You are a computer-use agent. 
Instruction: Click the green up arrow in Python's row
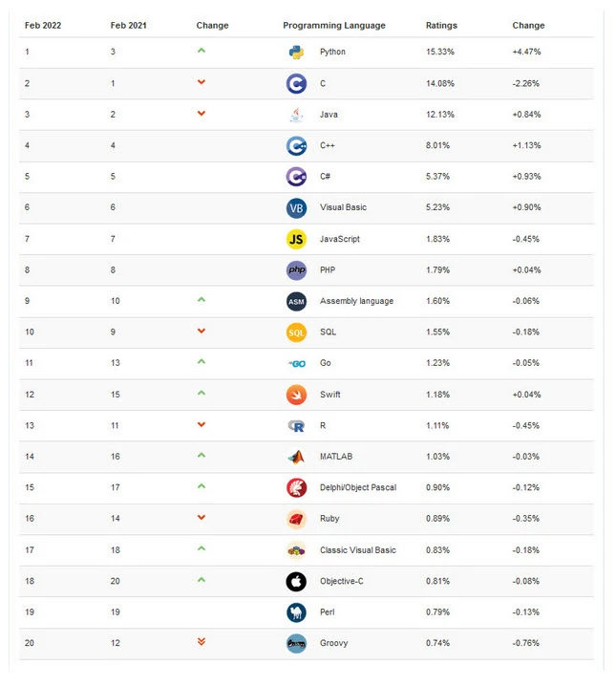pos(202,51)
